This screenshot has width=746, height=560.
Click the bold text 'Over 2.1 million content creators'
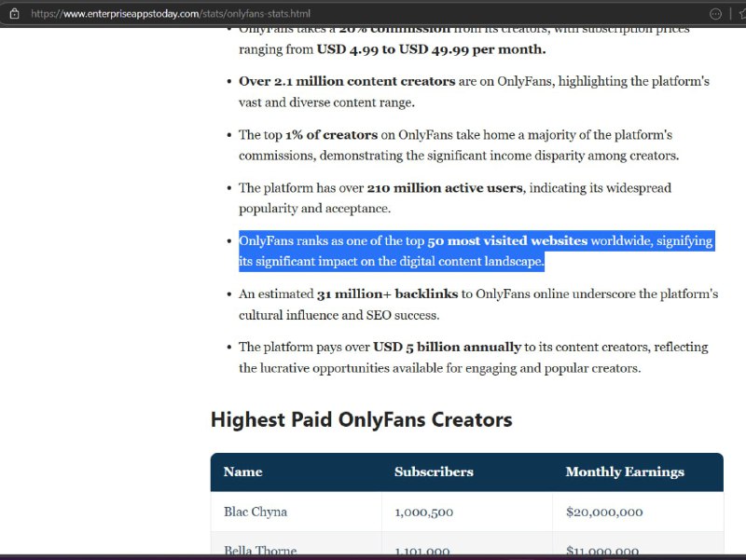click(x=347, y=81)
